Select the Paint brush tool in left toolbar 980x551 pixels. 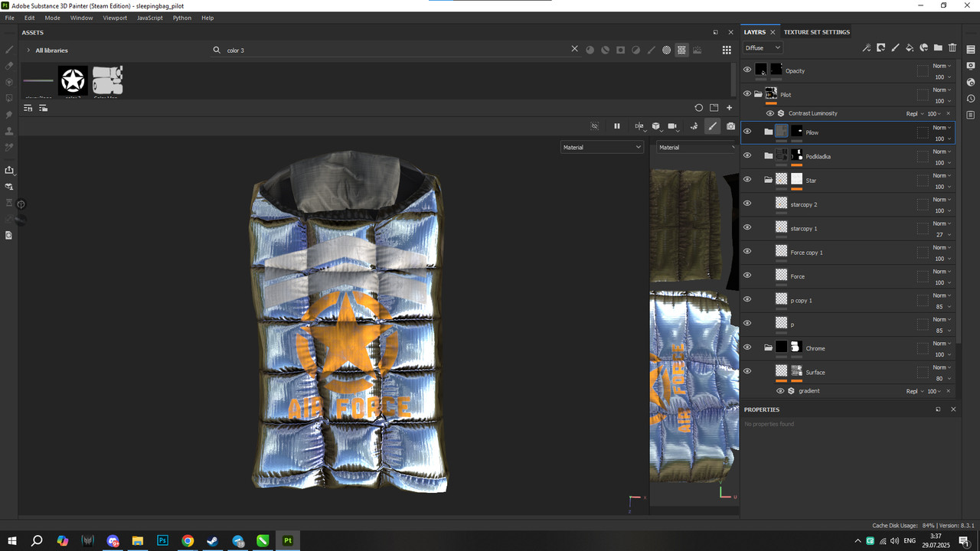[x=9, y=49]
